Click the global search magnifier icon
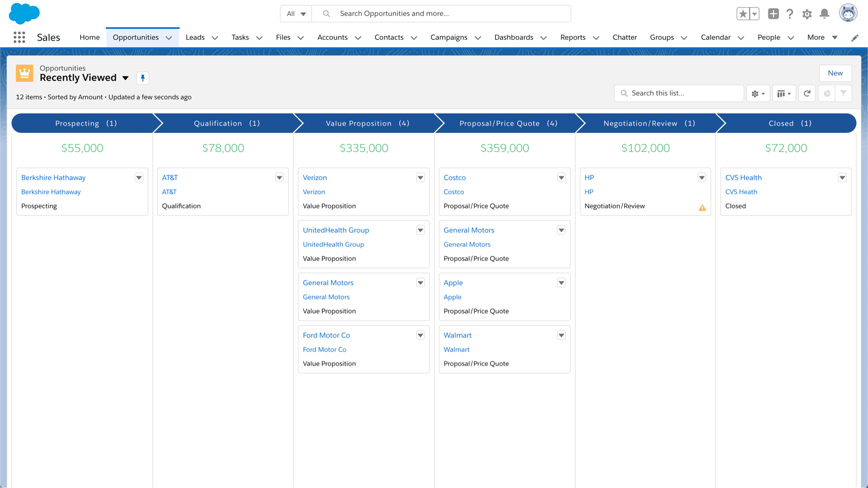This screenshot has height=488, width=868. click(x=326, y=14)
